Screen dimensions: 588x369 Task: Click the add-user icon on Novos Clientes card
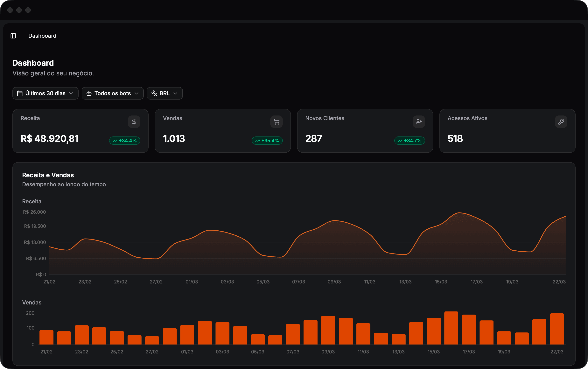[418, 122]
